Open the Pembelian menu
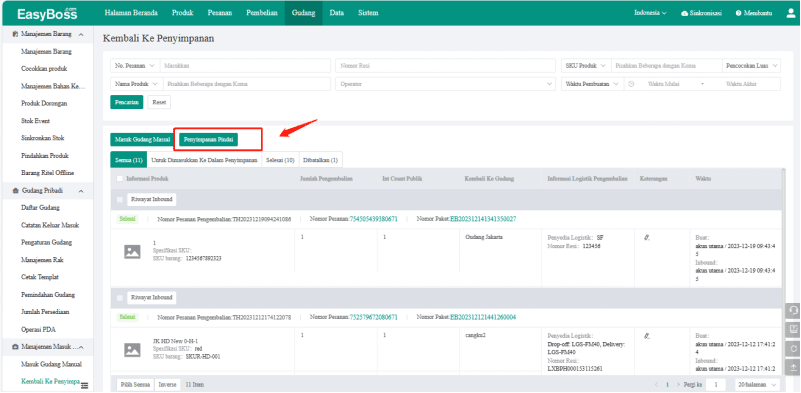 [262, 13]
